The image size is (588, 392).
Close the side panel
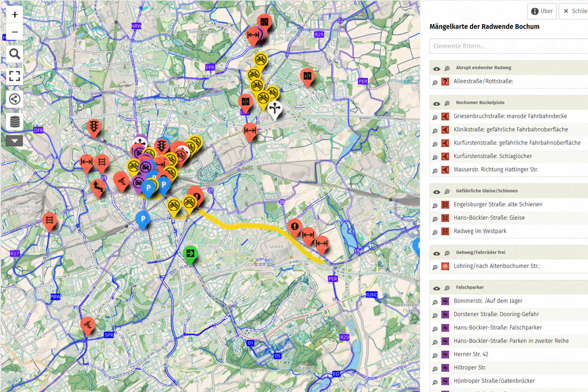pos(574,11)
